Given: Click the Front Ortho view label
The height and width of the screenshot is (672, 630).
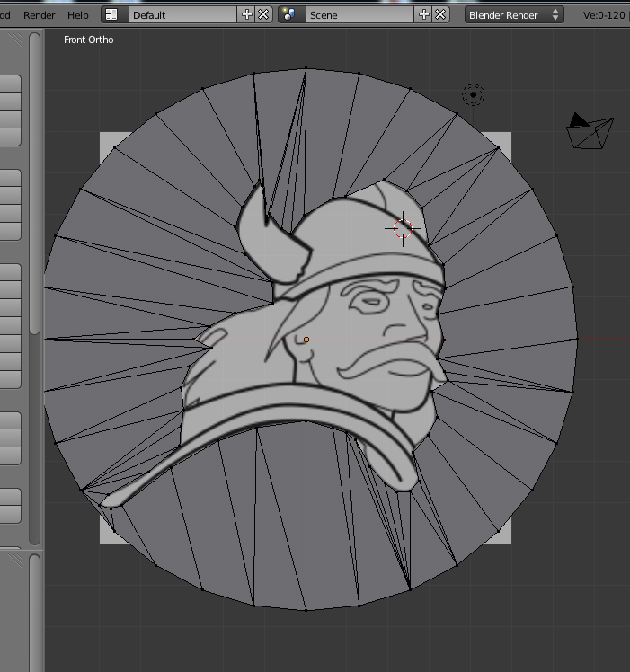Looking at the screenshot, I should coord(89,40).
